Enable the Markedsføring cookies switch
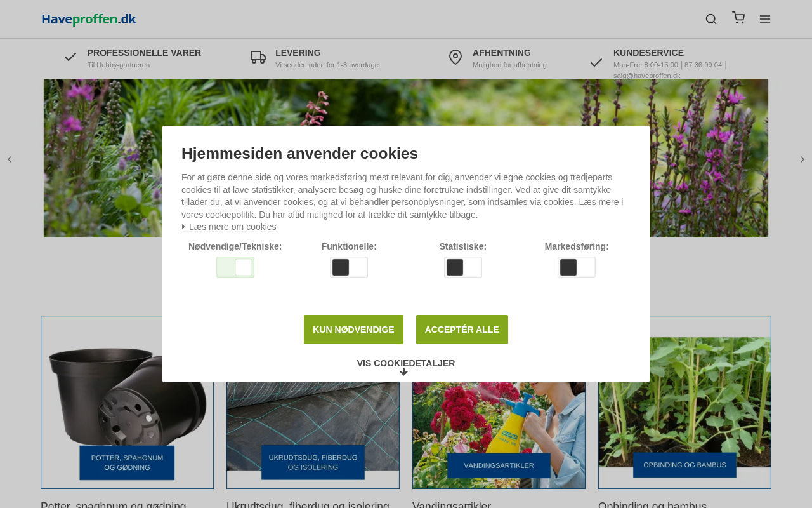 tap(577, 267)
